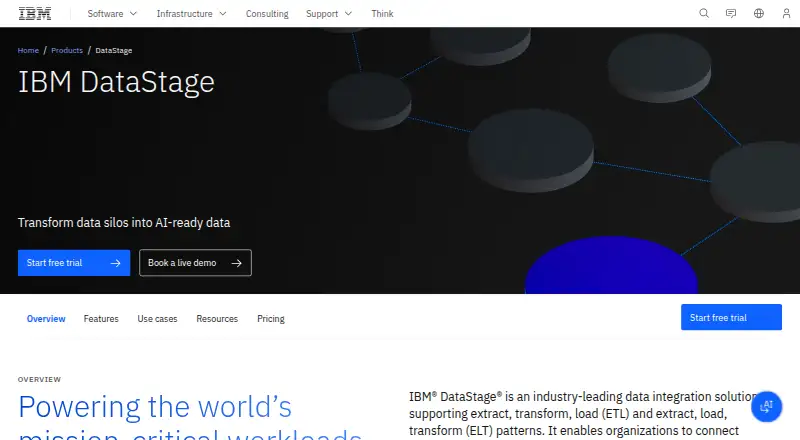Expand the Infrastructure menu
800x440 pixels.
tap(191, 14)
